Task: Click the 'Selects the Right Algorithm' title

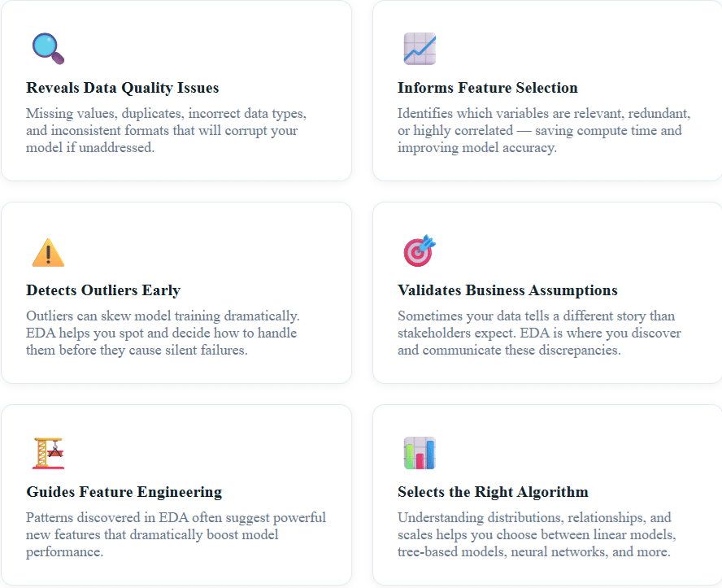Action: tap(493, 492)
